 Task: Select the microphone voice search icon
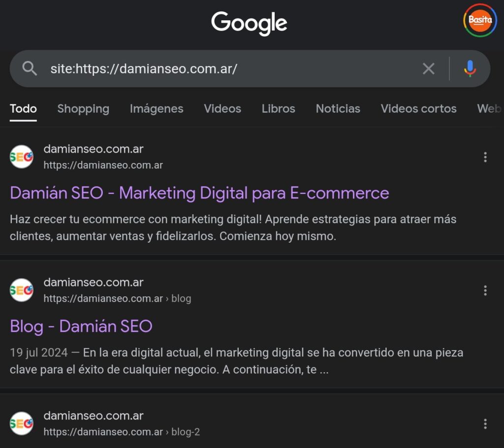[469, 68]
